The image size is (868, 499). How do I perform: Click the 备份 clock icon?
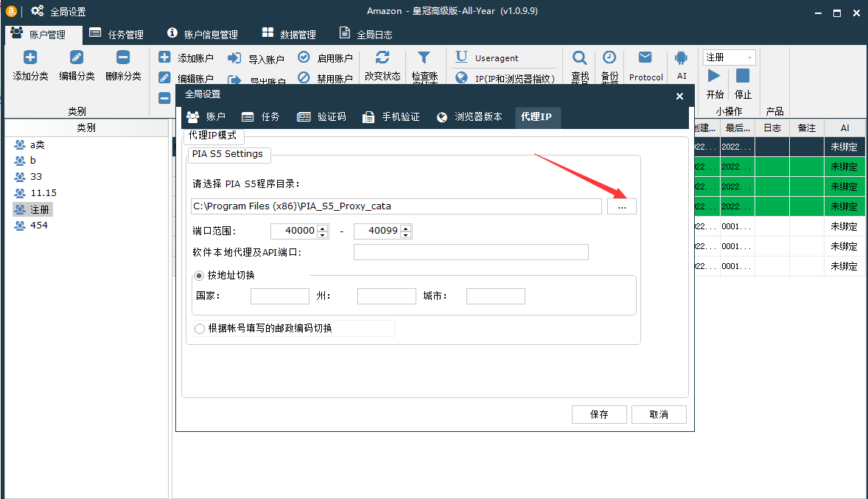click(x=609, y=57)
